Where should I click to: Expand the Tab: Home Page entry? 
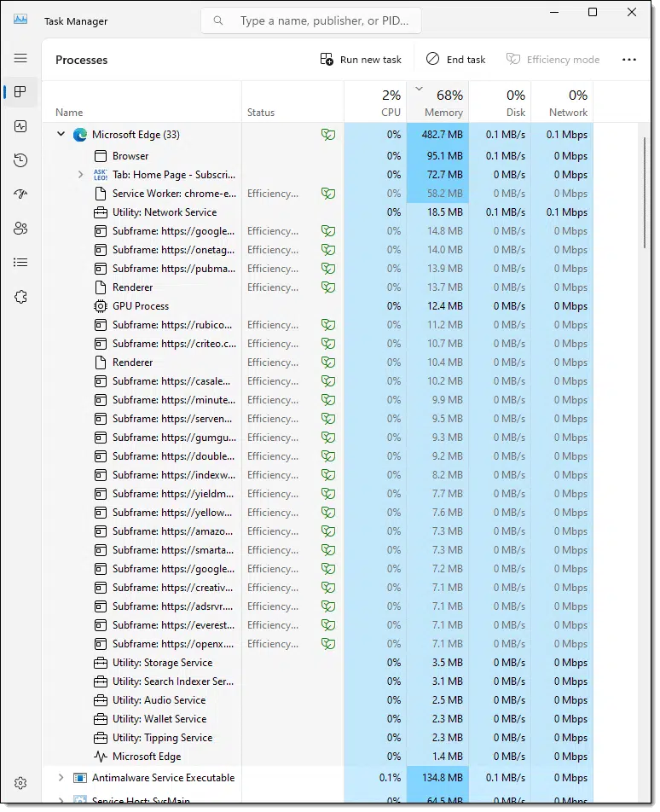[x=80, y=175]
